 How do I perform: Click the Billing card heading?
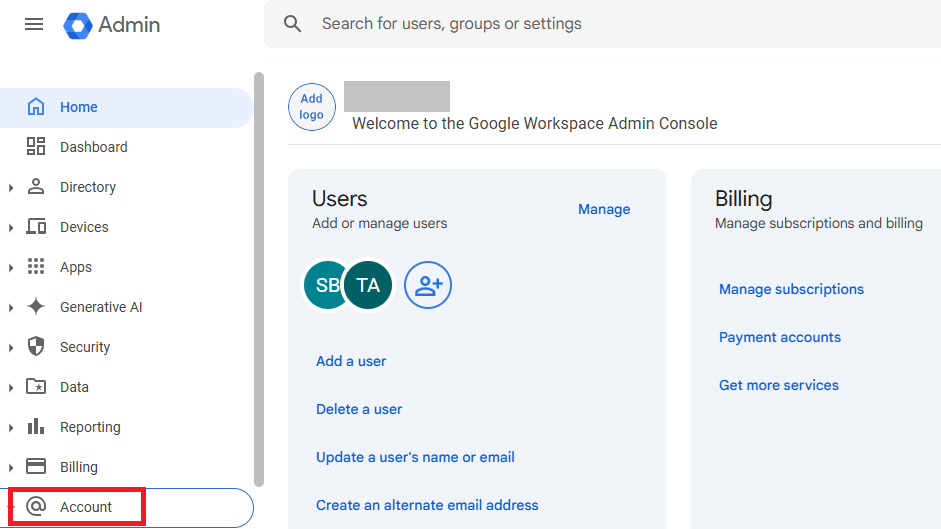(744, 199)
